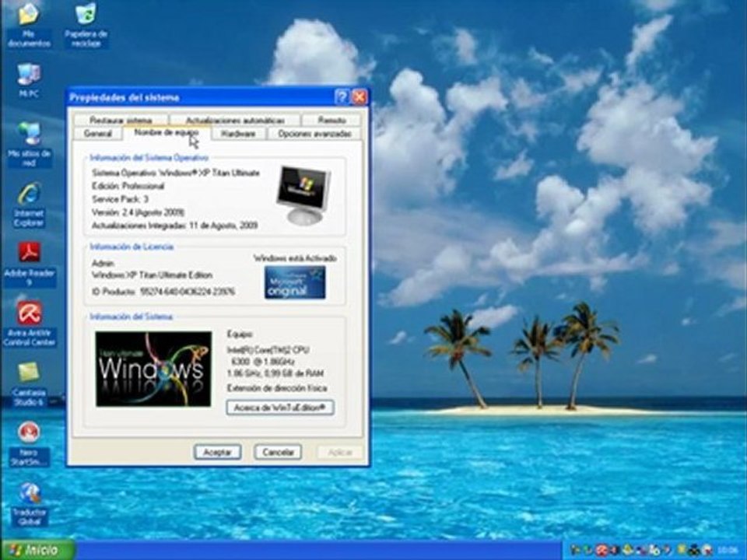
Task: Click the 'Windows XP Titan Ultimate Edition' license line
Action: point(152,275)
